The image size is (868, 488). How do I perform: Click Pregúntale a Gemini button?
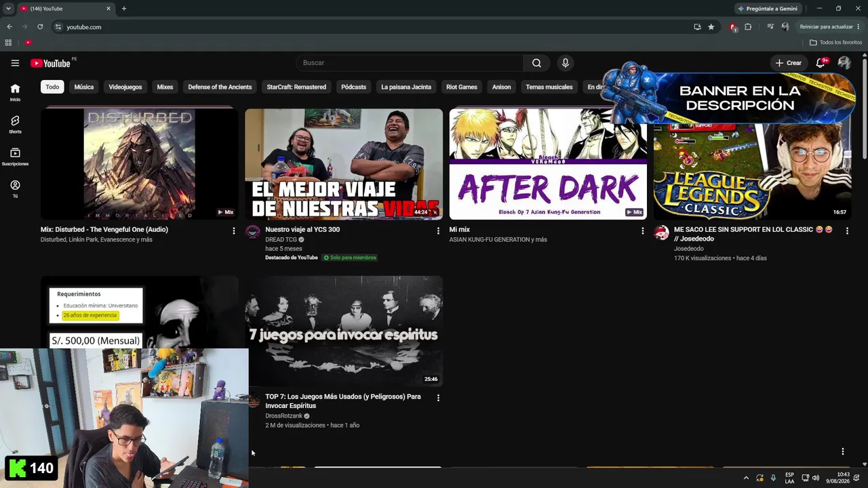pos(768,9)
